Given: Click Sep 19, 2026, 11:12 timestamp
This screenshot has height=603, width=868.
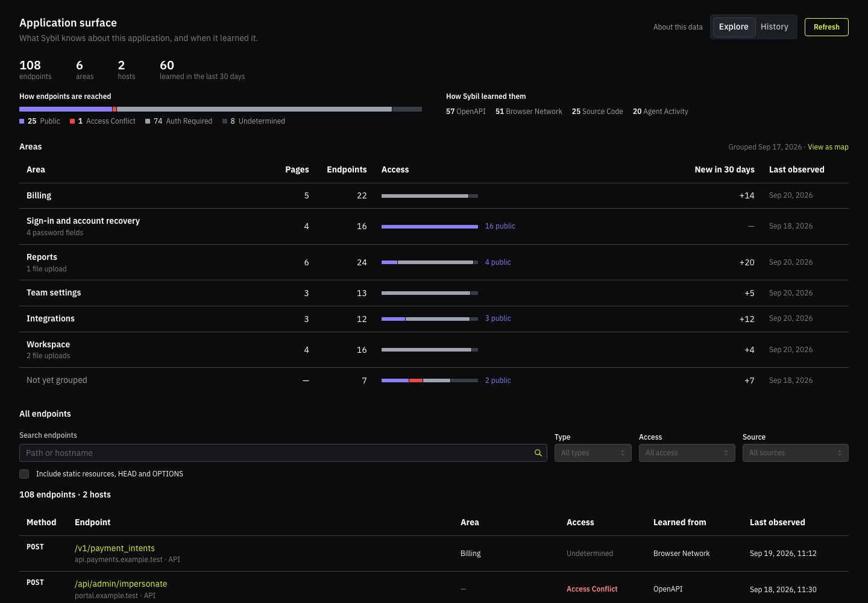Looking at the screenshot, I should point(783,554).
